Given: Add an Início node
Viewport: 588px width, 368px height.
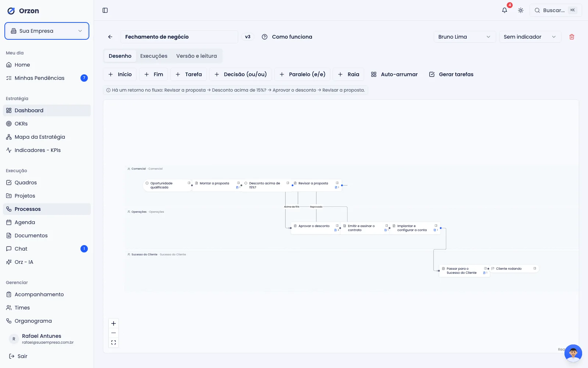Looking at the screenshot, I should (120, 74).
